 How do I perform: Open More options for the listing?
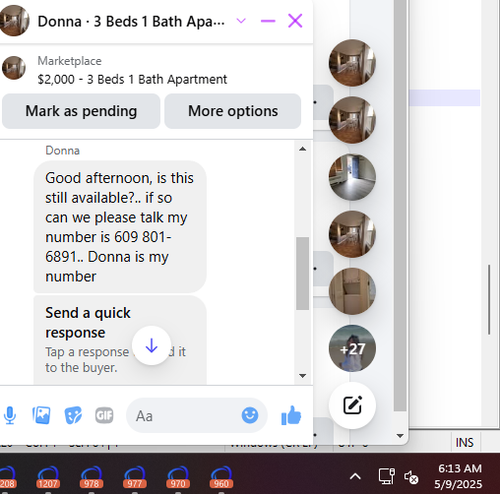pyautogui.click(x=233, y=111)
